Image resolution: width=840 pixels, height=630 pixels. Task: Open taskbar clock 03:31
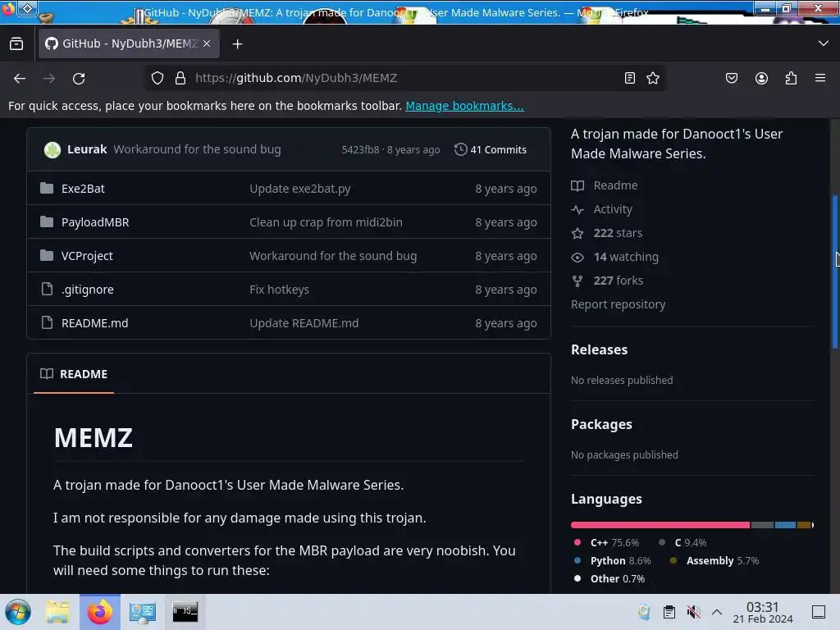point(762,612)
